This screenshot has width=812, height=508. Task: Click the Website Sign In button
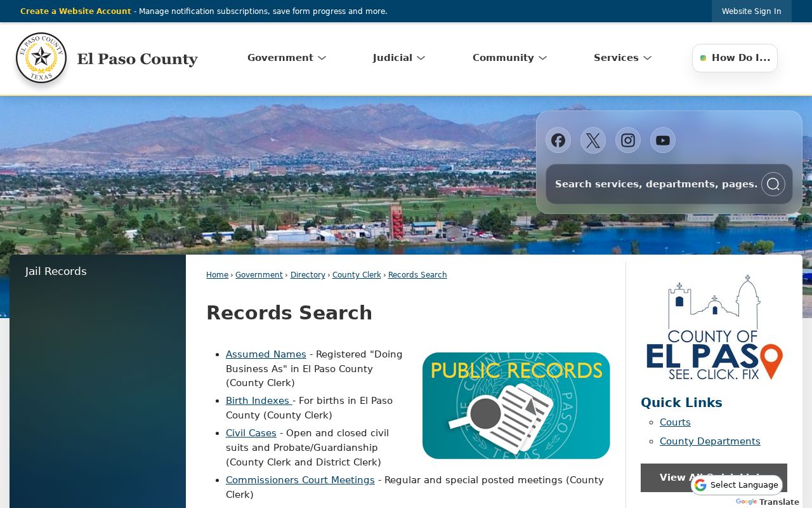point(751,11)
